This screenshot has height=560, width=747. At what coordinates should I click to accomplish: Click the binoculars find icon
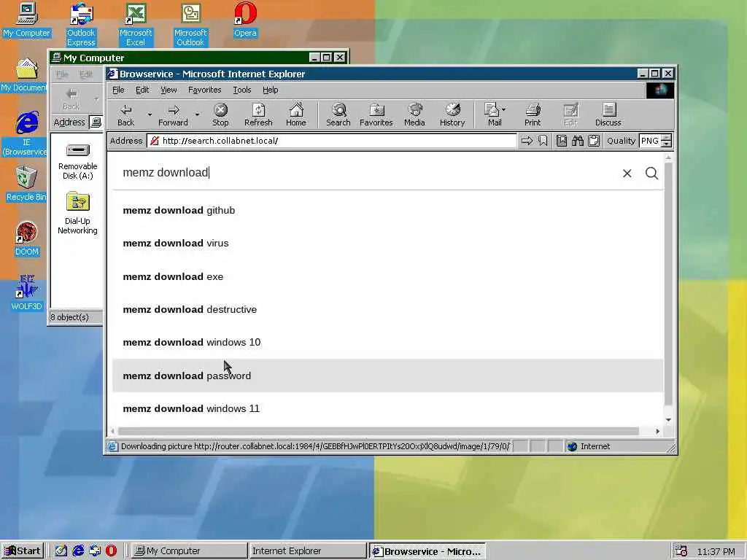point(578,141)
